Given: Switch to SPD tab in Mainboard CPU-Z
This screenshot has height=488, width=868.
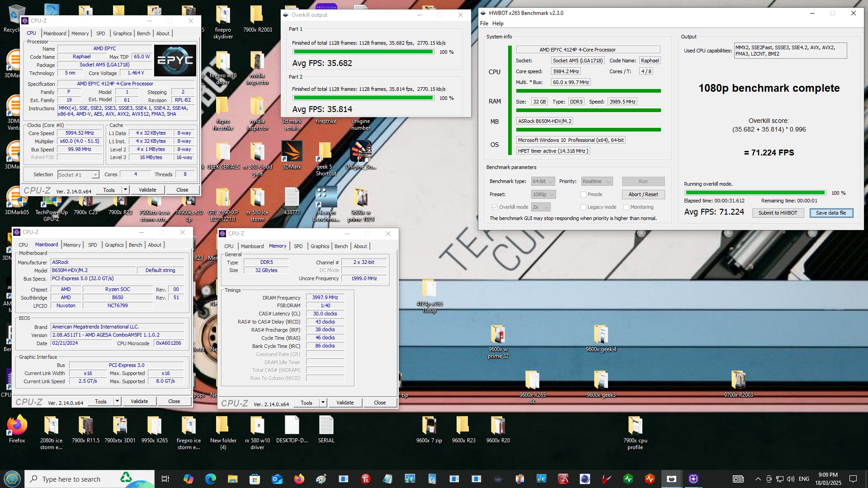Looking at the screenshot, I should [x=93, y=245].
